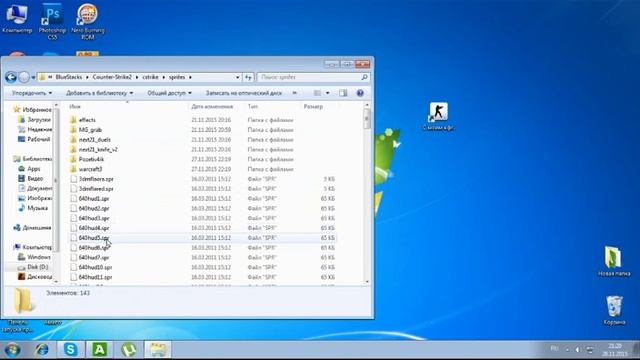The image size is (640, 360).
Task: Select Apps library in navigation pane
Action: 29,169
